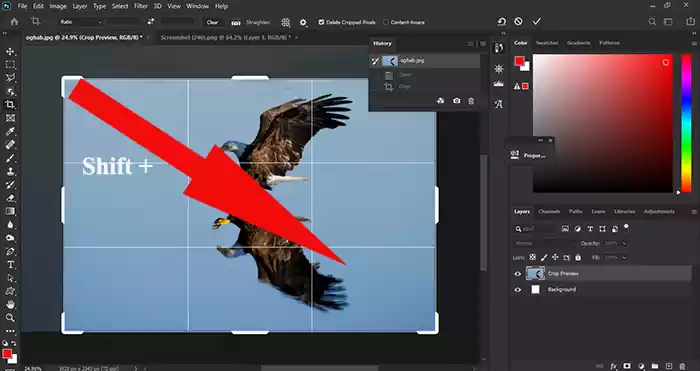Open the Ratio preset dropdown
700x371 pixels.
81,22
